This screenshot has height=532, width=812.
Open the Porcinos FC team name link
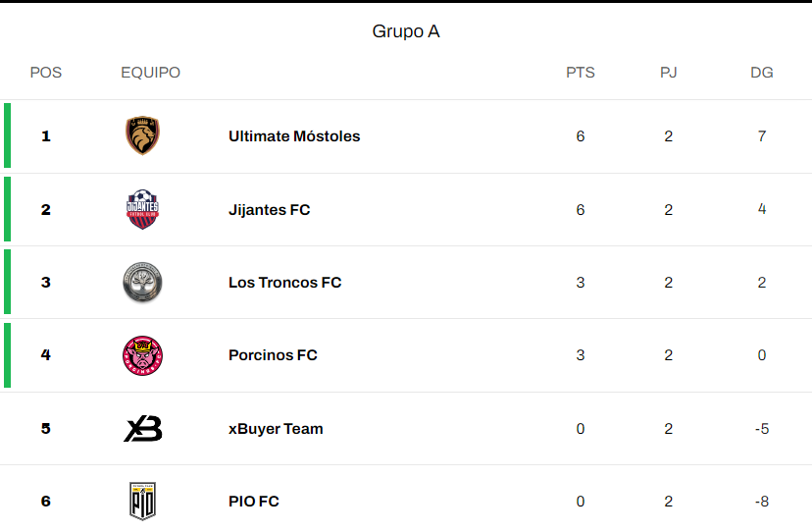click(x=273, y=355)
